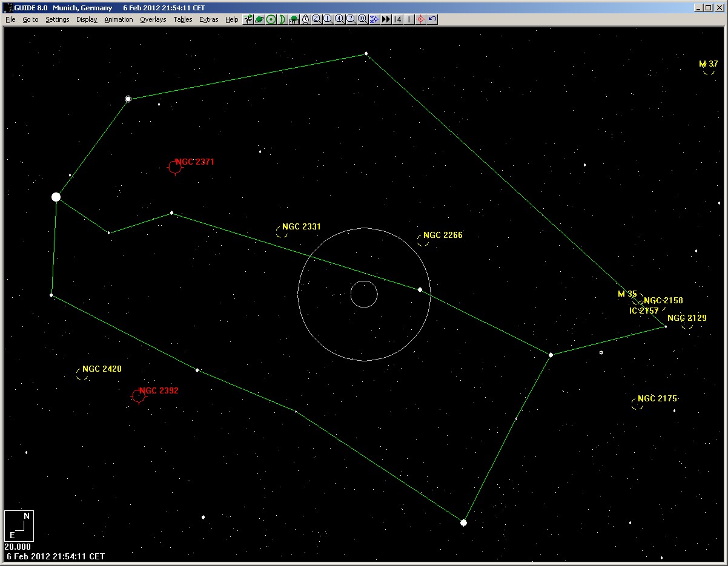Select the M 35 cluster label

627,294
